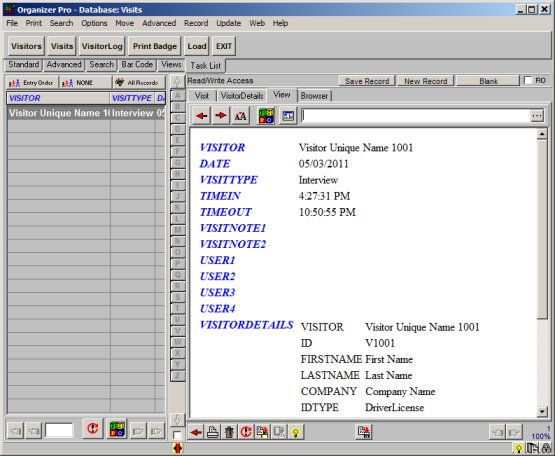The image size is (555, 456).
Task: Select the Task List tab
Action: 206,66
